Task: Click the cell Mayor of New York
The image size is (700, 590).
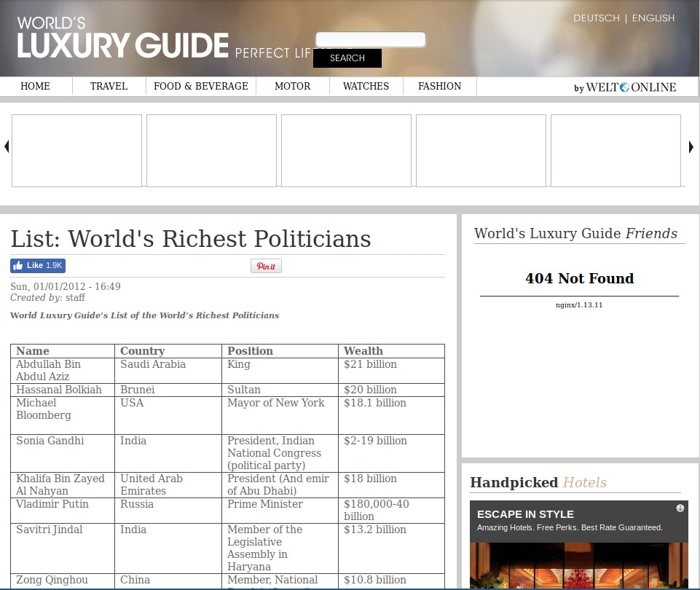Action: point(280,415)
